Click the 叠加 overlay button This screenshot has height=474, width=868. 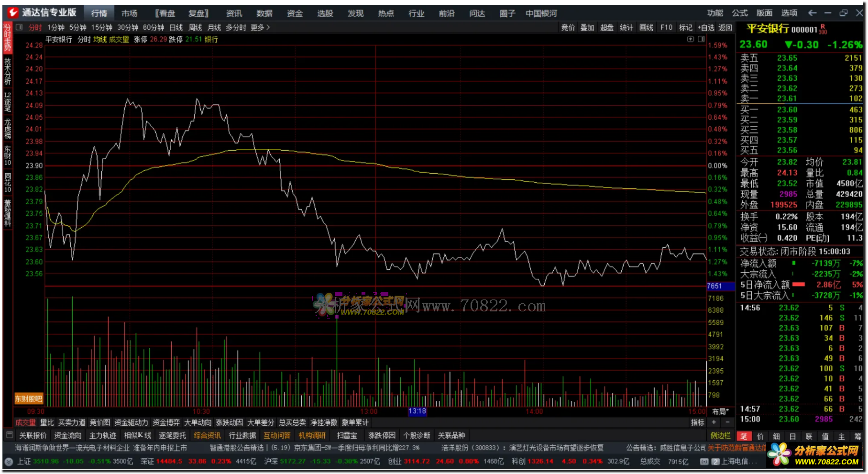(x=587, y=28)
